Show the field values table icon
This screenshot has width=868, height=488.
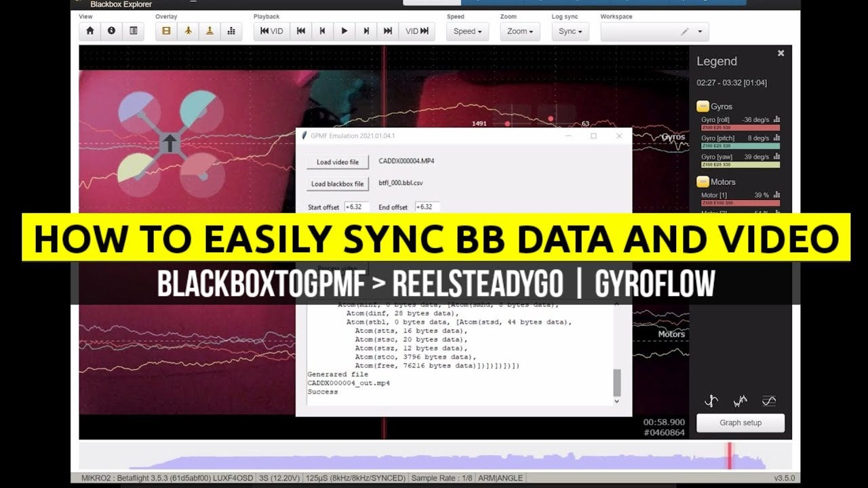pyautogui.click(x=133, y=31)
